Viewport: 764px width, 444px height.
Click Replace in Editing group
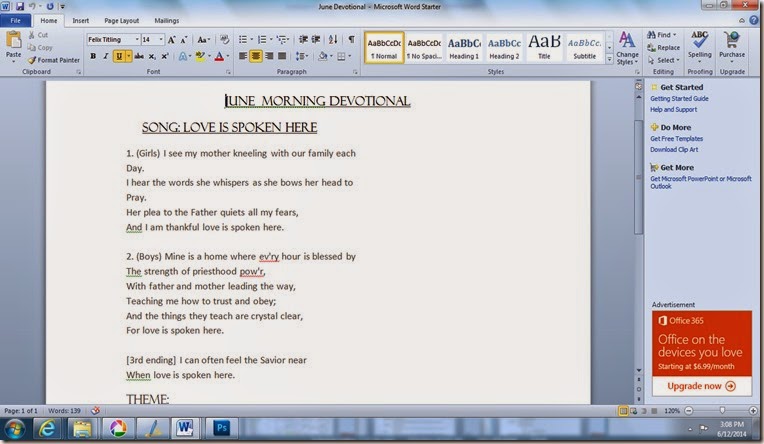pyautogui.click(x=663, y=48)
